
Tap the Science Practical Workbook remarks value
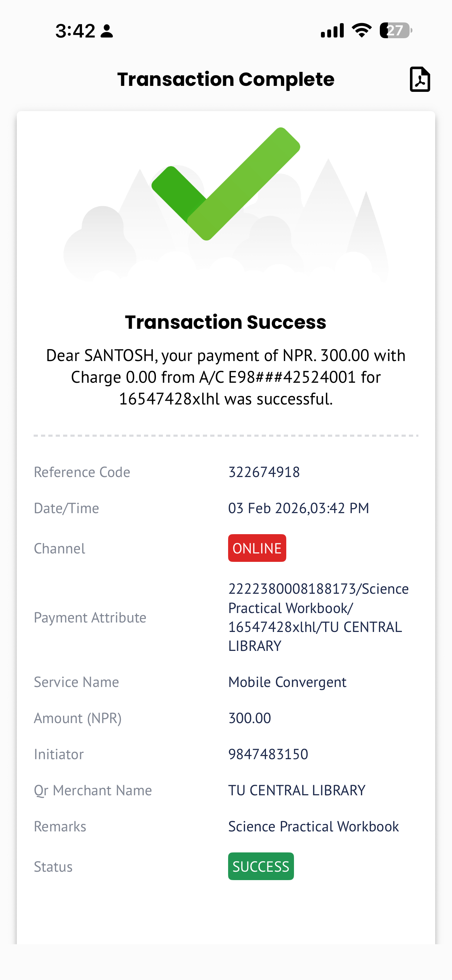(x=314, y=826)
